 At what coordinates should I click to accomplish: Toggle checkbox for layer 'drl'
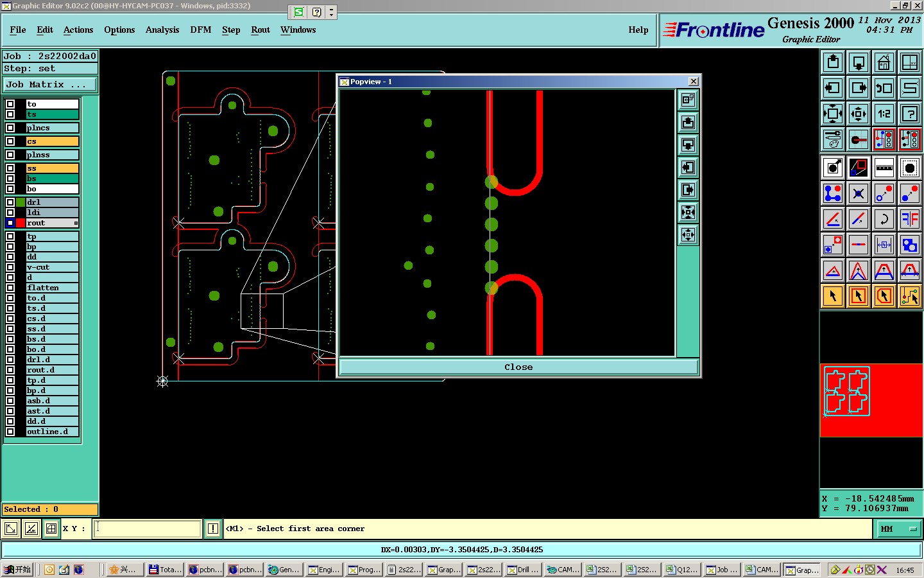pos(10,202)
